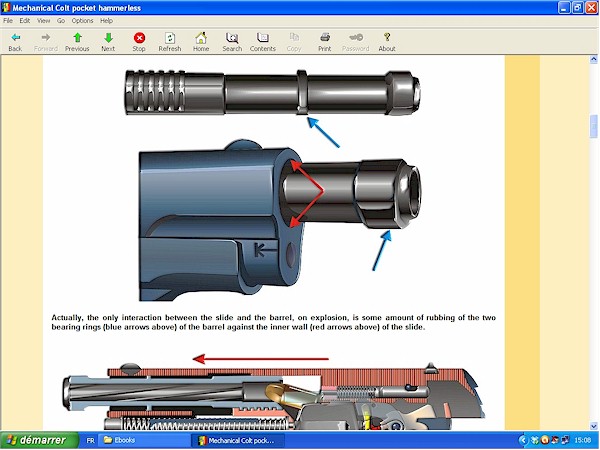The image size is (600, 450).
Task: Click the scrollbar up arrow
Action: (x=593, y=59)
